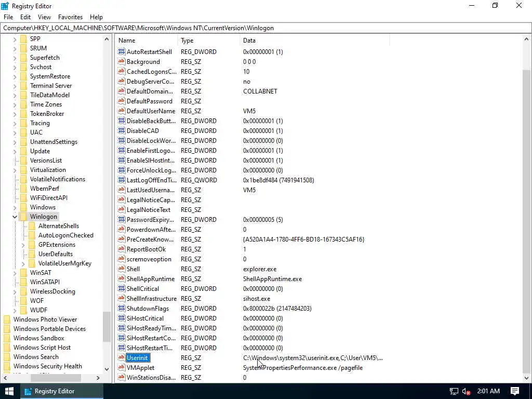Expand the VolatileUserMgrKey subkey
The width and height of the screenshot is (532, 399).
click(23, 263)
